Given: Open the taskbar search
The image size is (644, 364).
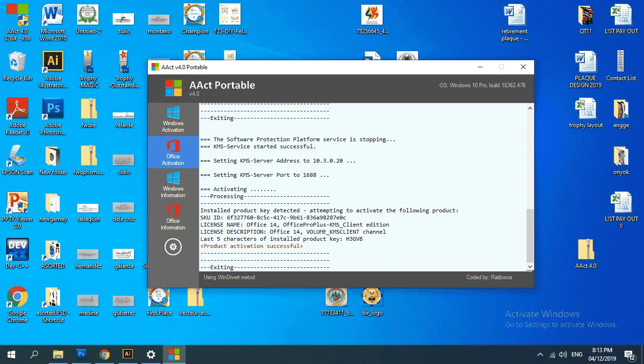Looking at the screenshot, I should click(x=34, y=354).
